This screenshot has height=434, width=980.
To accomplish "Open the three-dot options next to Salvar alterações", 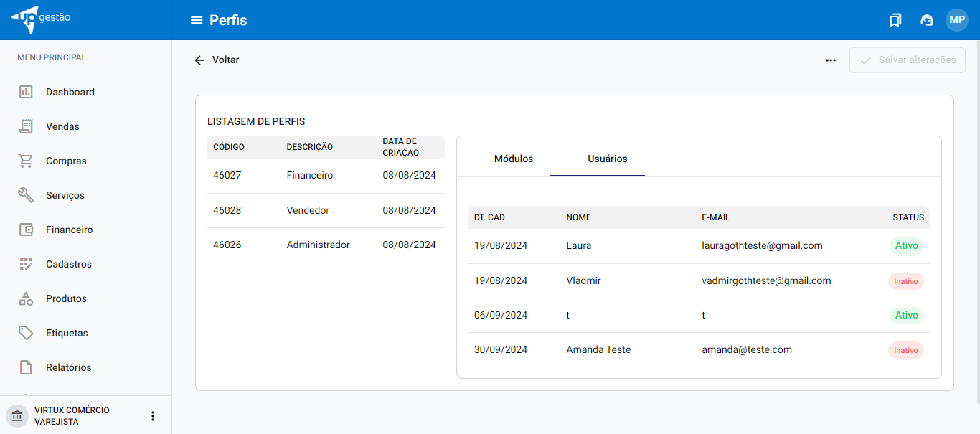I will 831,60.
